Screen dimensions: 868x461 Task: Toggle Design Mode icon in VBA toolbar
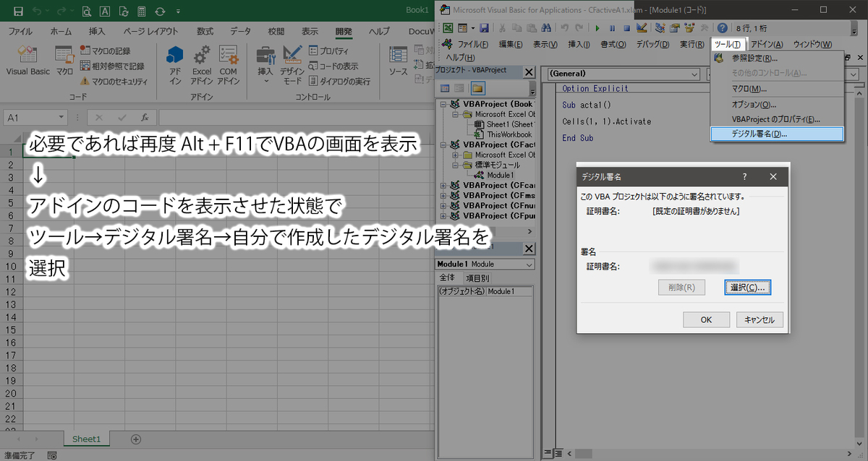[641, 27]
